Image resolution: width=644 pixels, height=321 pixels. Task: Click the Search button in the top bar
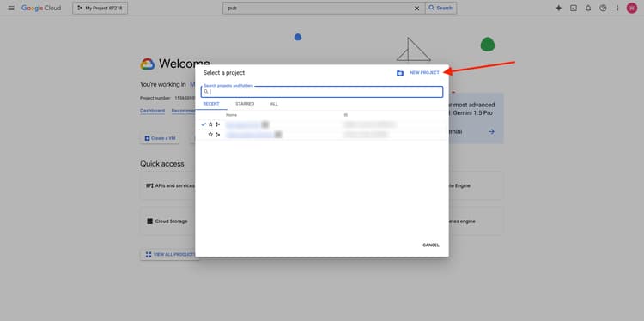440,9
